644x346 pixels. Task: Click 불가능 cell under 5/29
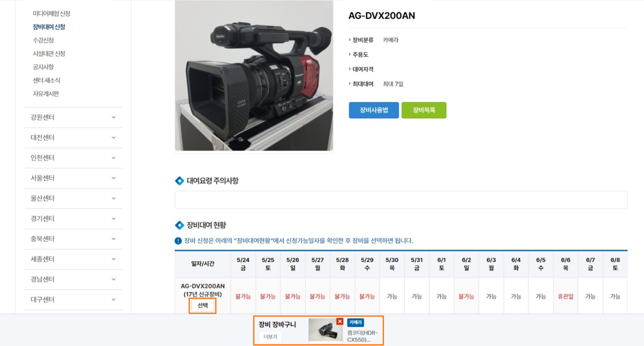[367, 296]
